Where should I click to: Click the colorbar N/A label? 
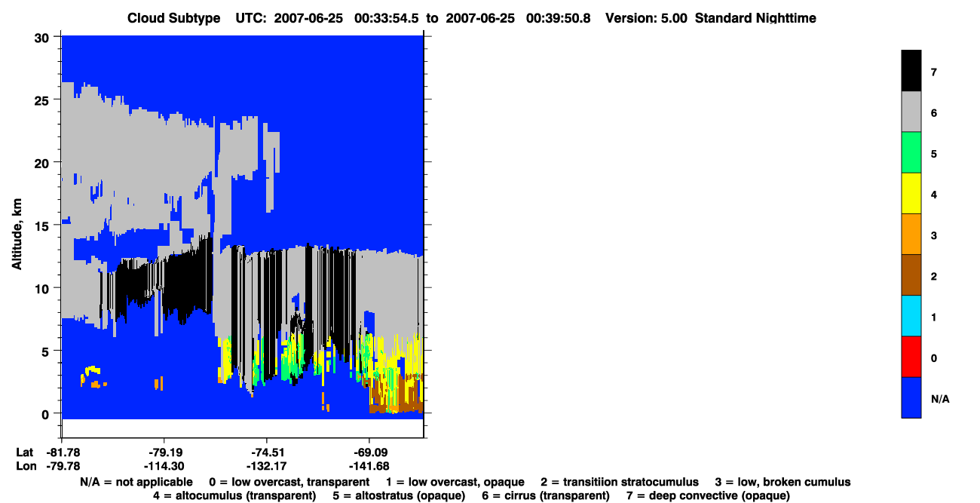940,398
